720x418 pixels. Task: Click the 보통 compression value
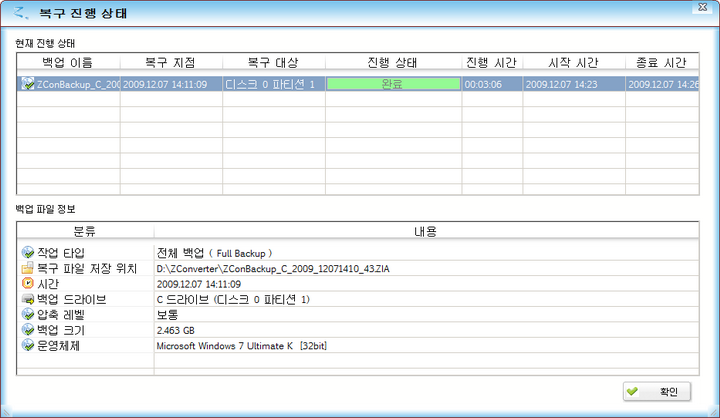pos(167,315)
